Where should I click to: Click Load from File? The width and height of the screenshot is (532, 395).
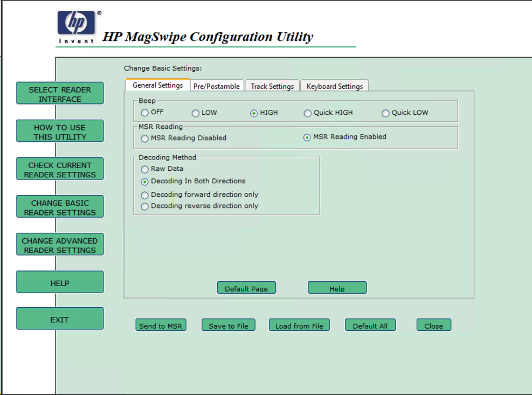click(299, 325)
